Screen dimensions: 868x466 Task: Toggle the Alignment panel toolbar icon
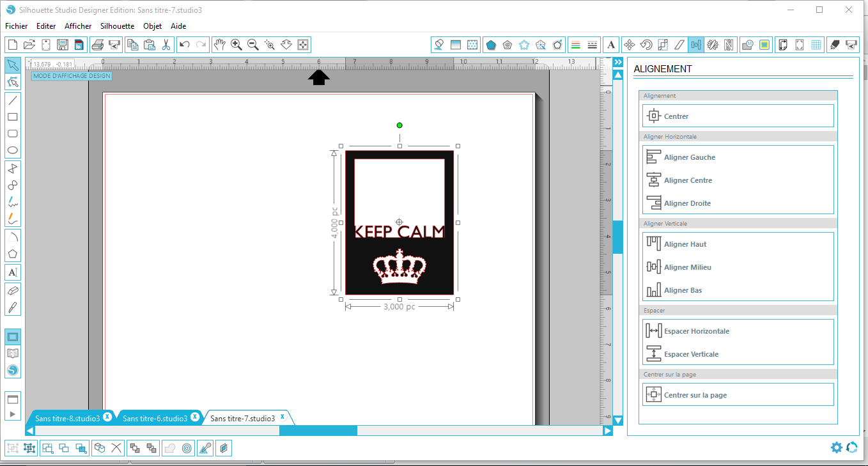(x=696, y=45)
